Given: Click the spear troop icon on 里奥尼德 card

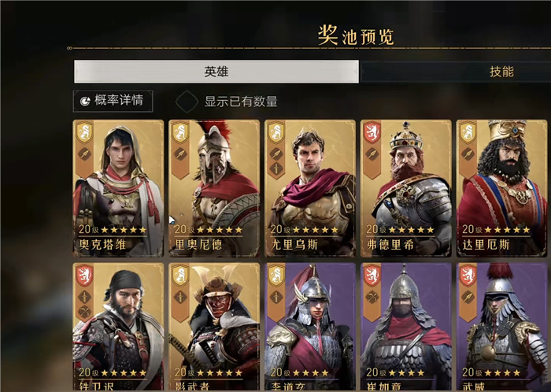Looking at the screenshot, I should [180, 153].
